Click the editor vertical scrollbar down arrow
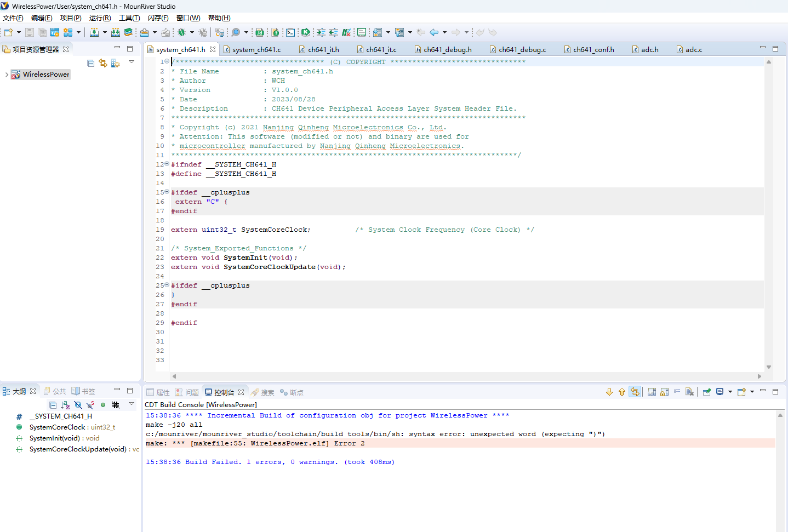The width and height of the screenshot is (788, 532). tap(769, 367)
